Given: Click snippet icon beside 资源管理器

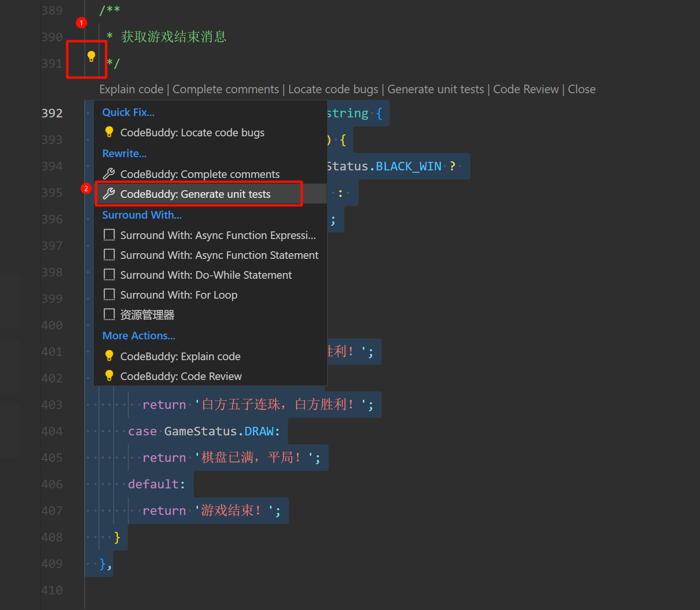Looking at the screenshot, I should [109, 315].
